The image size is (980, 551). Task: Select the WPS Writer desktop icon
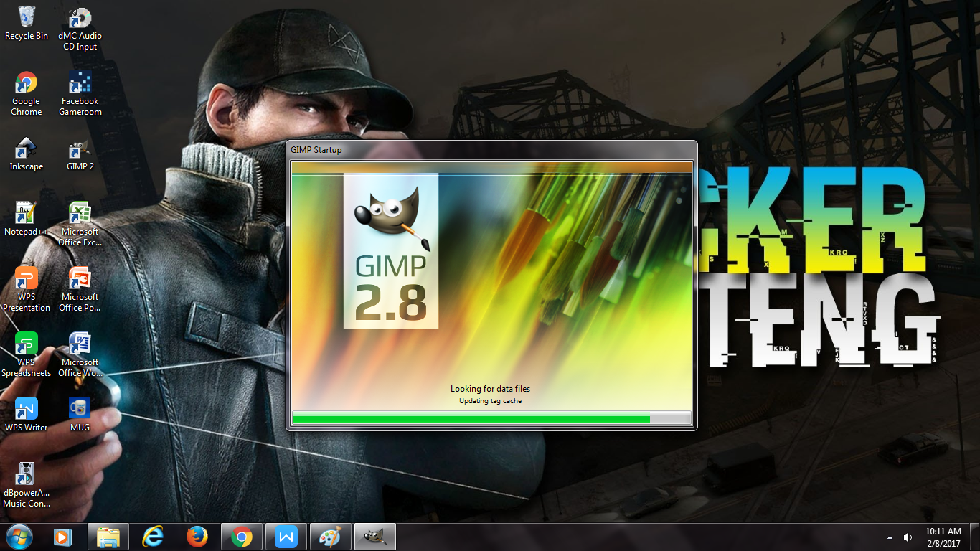pyautogui.click(x=27, y=415)
